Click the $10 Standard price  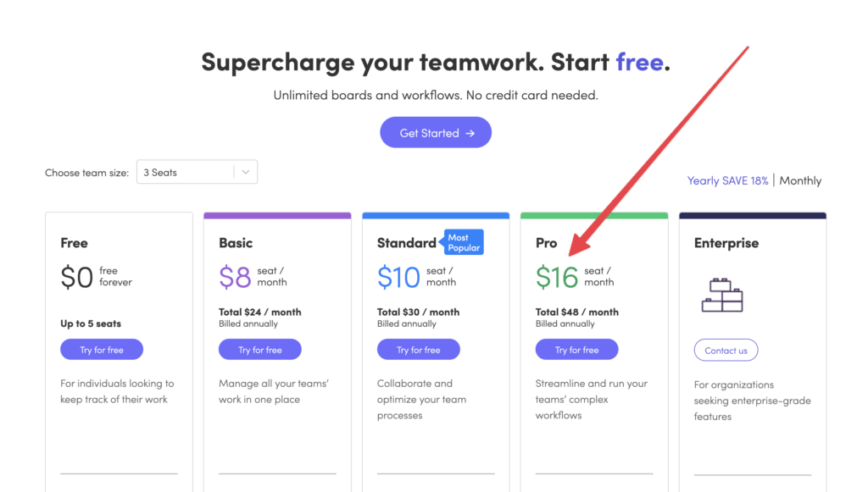coord(398,278)
